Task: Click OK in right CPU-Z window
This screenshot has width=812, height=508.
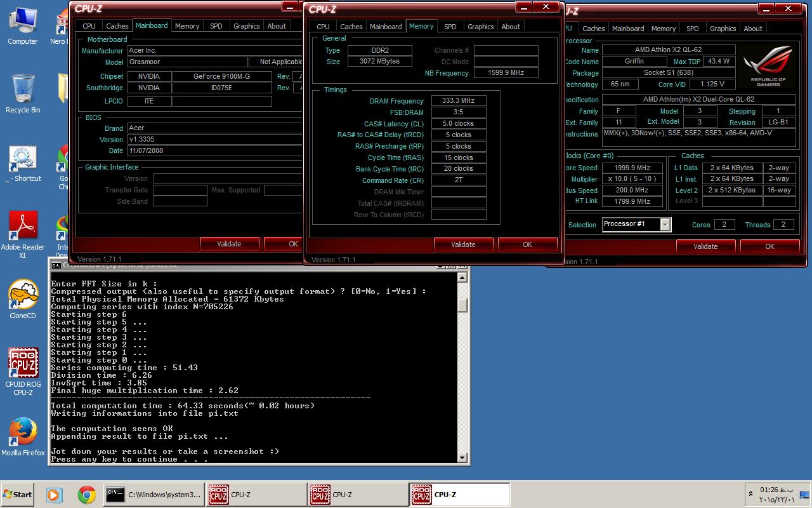Action: click(769, 246)
